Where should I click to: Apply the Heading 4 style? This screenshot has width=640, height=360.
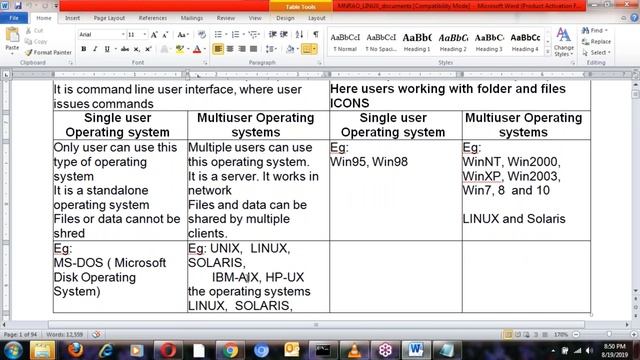pos(525,42)
